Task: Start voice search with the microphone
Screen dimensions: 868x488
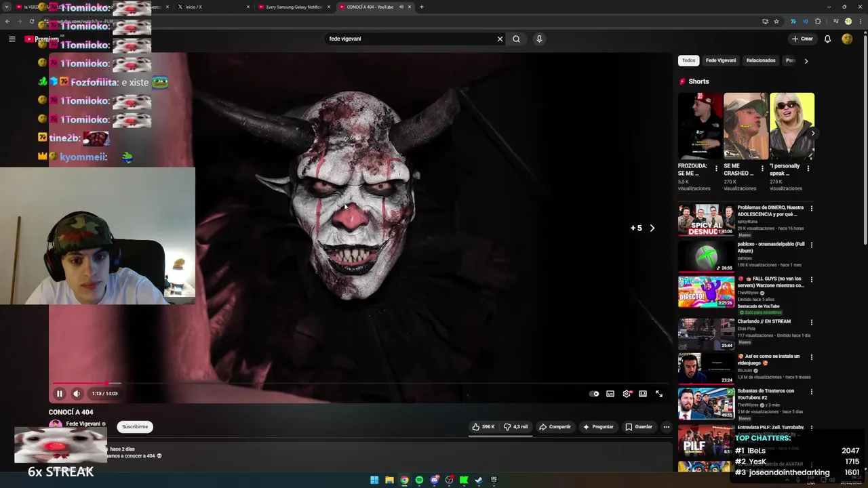Action: click(539, 39)
